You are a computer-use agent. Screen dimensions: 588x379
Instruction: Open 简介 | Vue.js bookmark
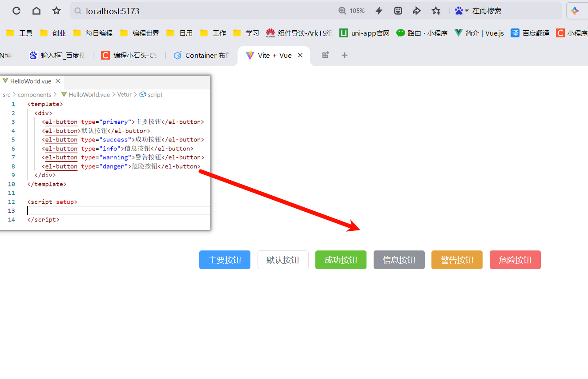[x=479, y=33]
